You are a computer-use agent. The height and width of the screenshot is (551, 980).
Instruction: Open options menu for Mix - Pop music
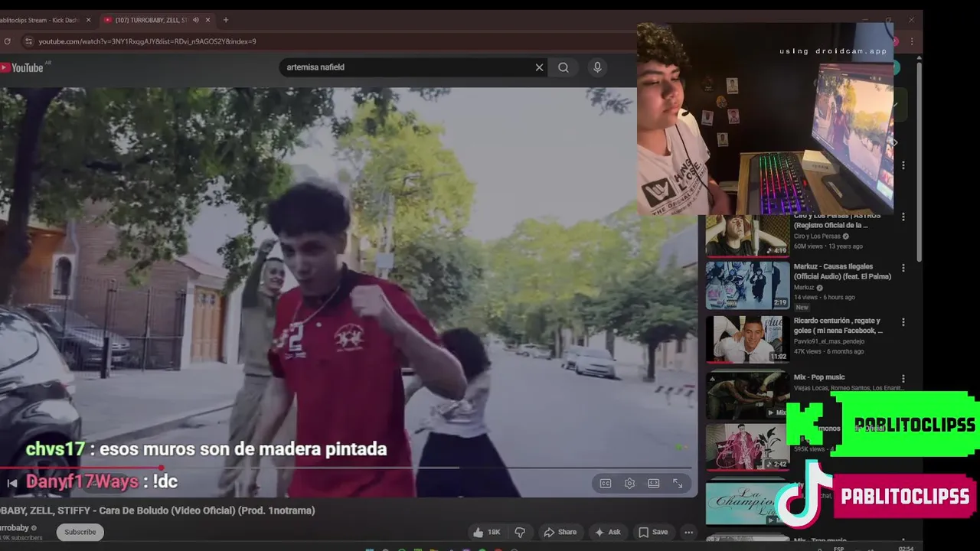[903, 378]
